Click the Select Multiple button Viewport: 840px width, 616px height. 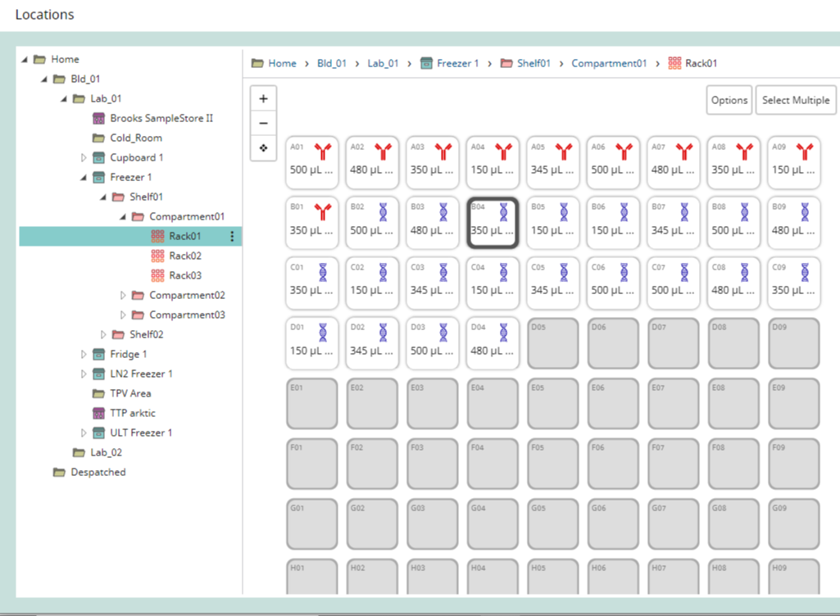point(795,100)
